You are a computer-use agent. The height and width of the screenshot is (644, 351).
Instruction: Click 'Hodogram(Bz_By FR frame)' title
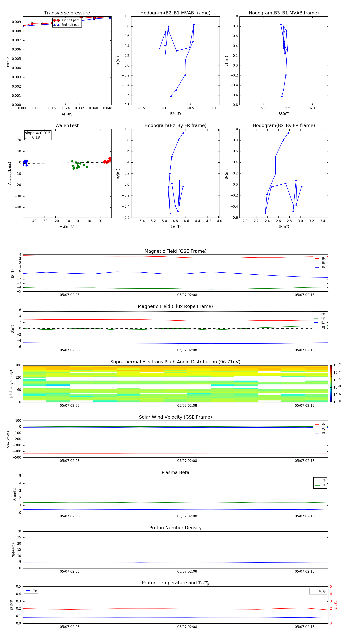point(175,125)
